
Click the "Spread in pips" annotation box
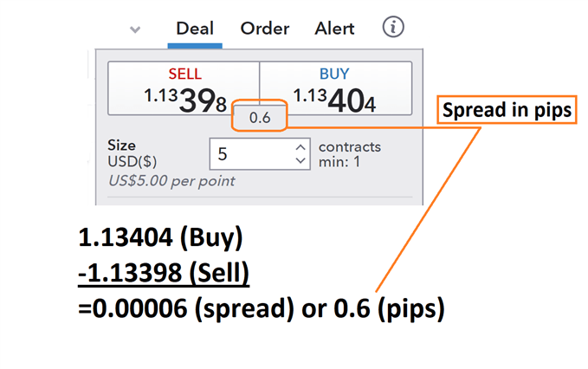coord(505,111)
